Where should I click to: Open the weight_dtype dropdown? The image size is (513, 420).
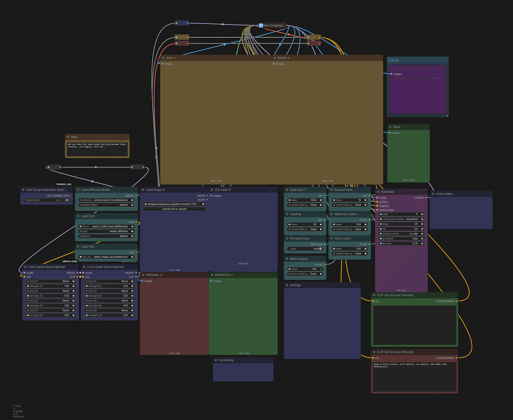106,205
